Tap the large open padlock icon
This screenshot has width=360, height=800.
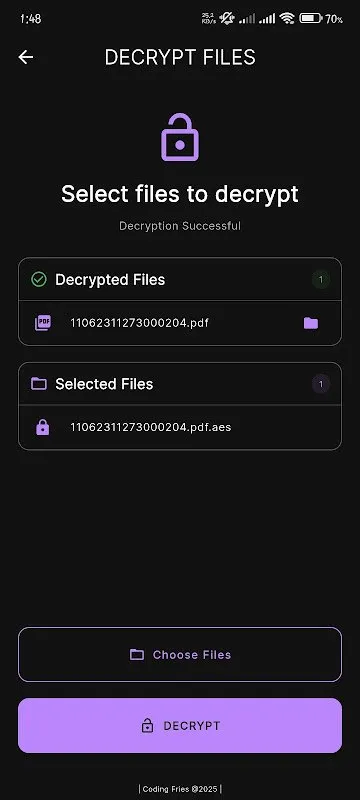point(180,138)
